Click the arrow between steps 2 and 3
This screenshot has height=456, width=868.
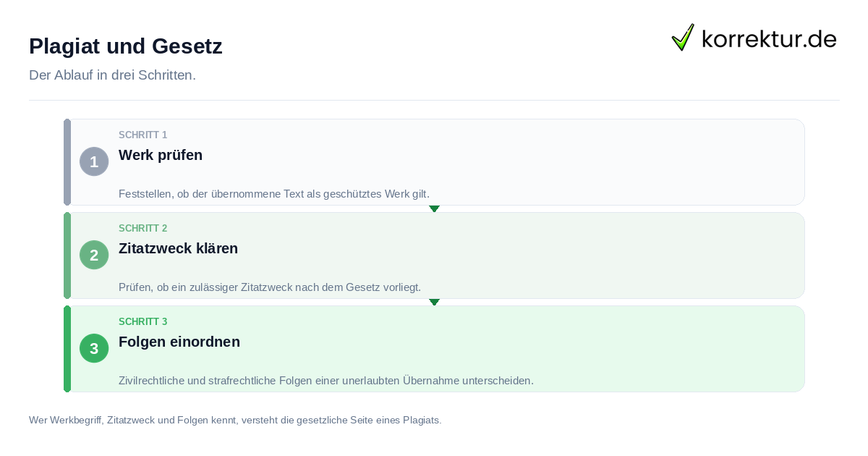point(434,302)
